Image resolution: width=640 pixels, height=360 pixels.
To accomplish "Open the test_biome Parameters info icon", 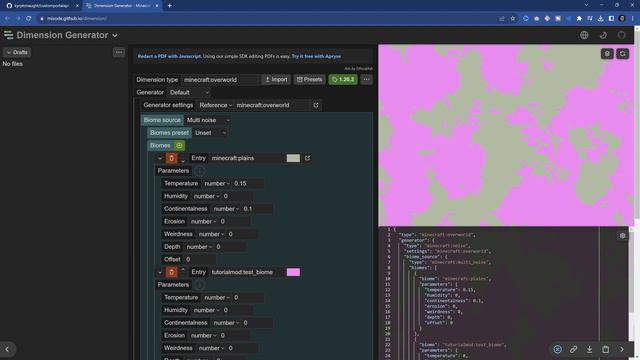I will click(199, 285).
